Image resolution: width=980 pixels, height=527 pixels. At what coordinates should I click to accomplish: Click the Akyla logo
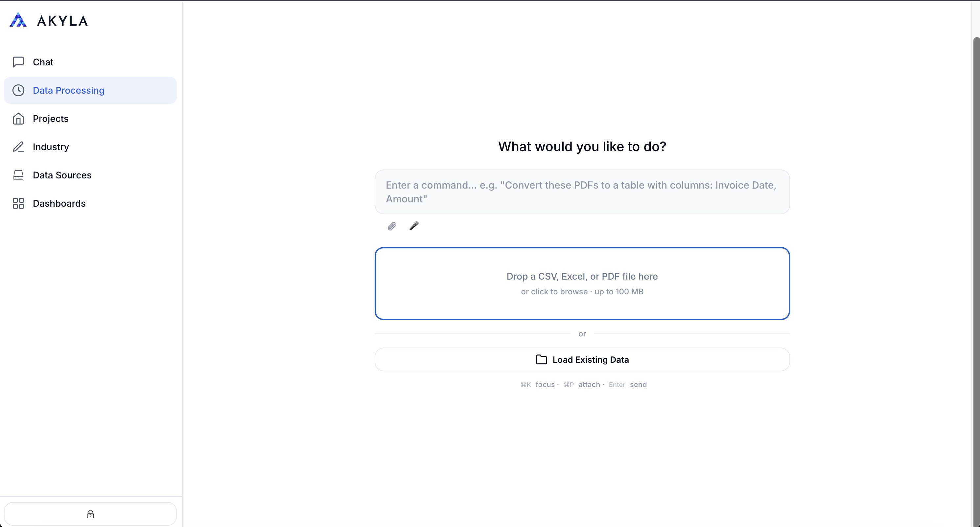(49, 20)
